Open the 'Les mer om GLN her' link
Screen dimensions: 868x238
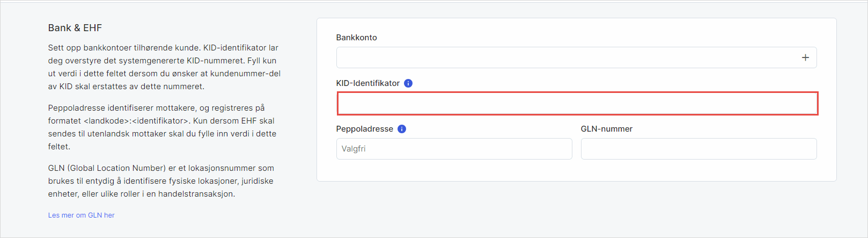82,215
